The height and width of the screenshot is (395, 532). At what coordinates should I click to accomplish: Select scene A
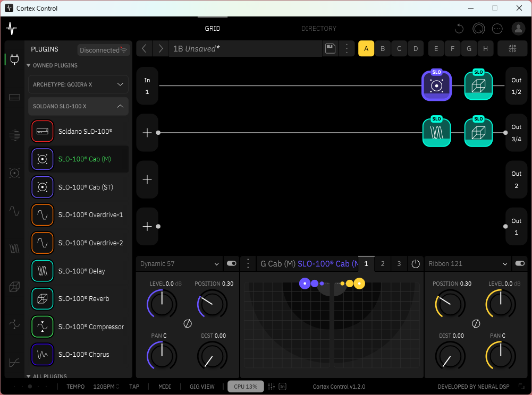tap(366, 48)
